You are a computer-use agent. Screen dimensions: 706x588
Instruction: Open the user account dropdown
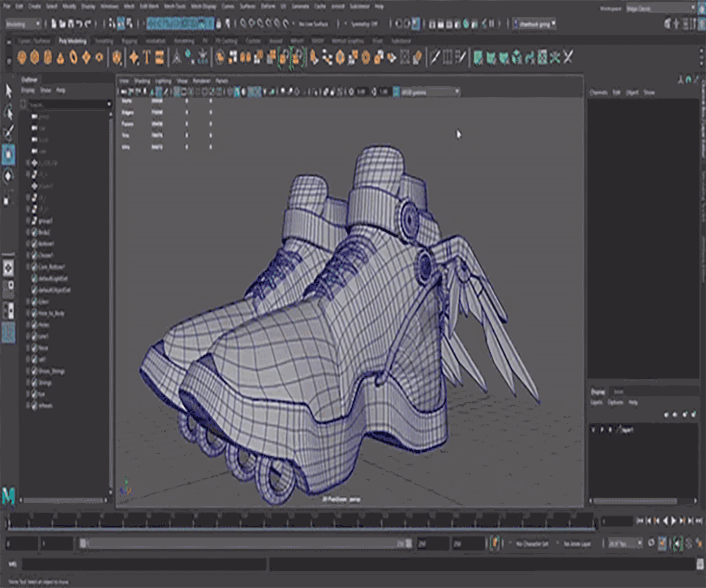(534, 24)
